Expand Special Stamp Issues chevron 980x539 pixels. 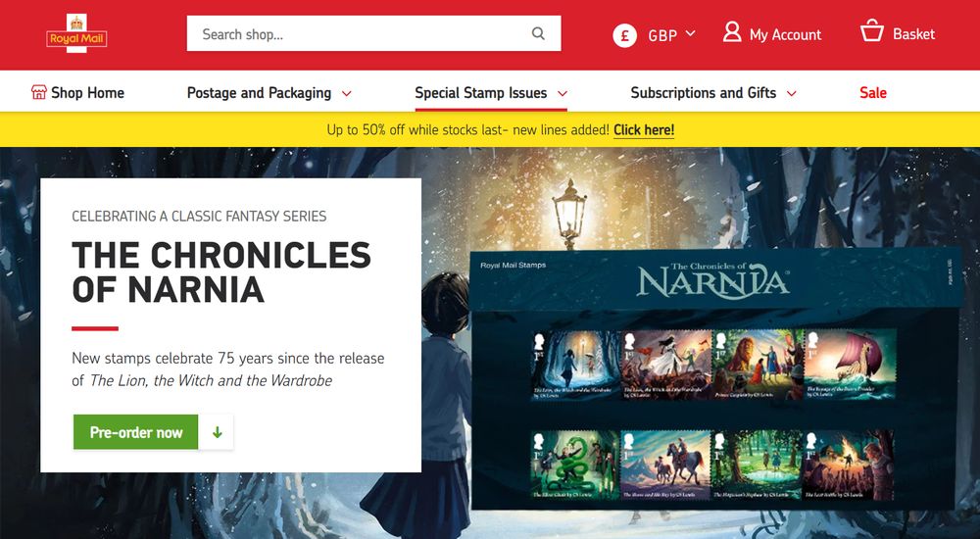point(563,94)
